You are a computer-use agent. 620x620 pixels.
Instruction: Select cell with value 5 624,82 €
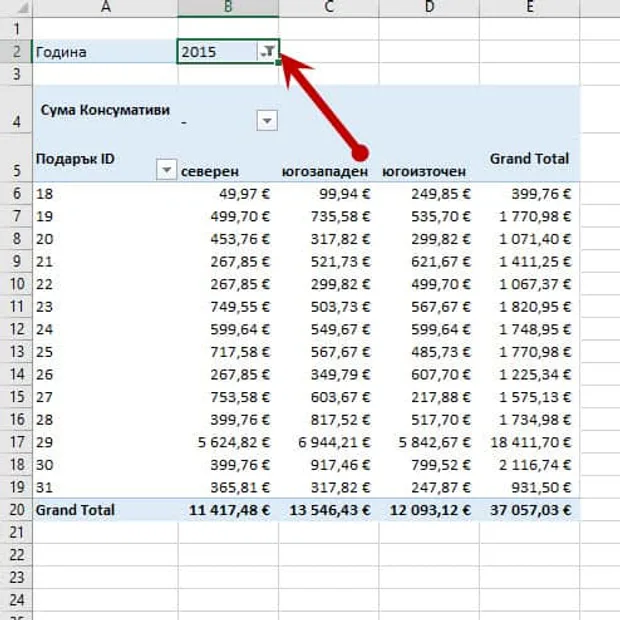coord(228,442)
